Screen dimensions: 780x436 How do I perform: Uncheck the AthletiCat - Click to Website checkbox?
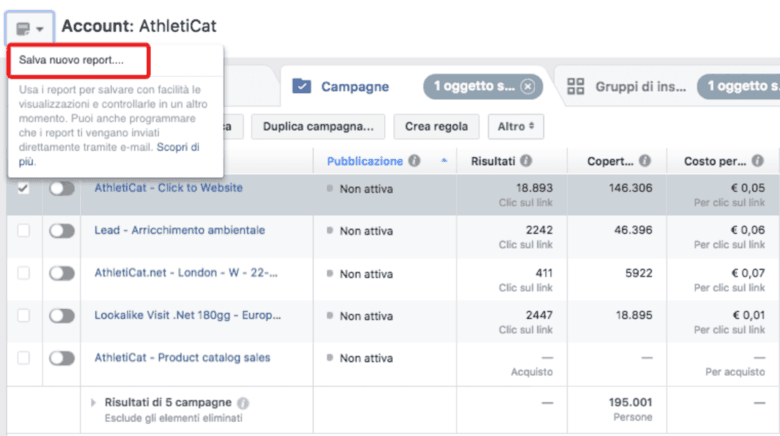23,189
